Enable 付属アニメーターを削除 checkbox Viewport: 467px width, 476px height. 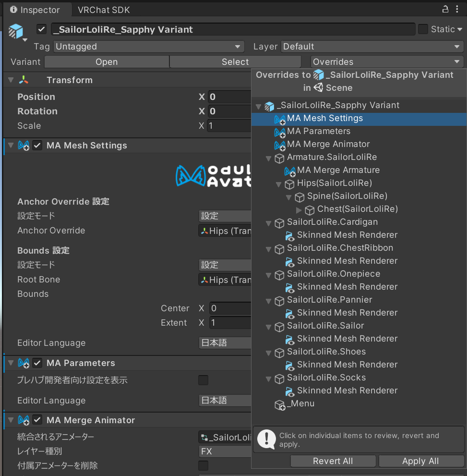pyautogui.click(x=203, y=465)
